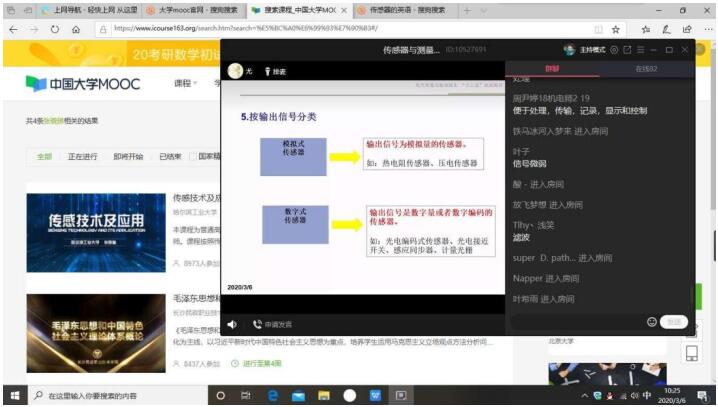
Task: Go to the browser home page
Action: (x=77, y=29)
